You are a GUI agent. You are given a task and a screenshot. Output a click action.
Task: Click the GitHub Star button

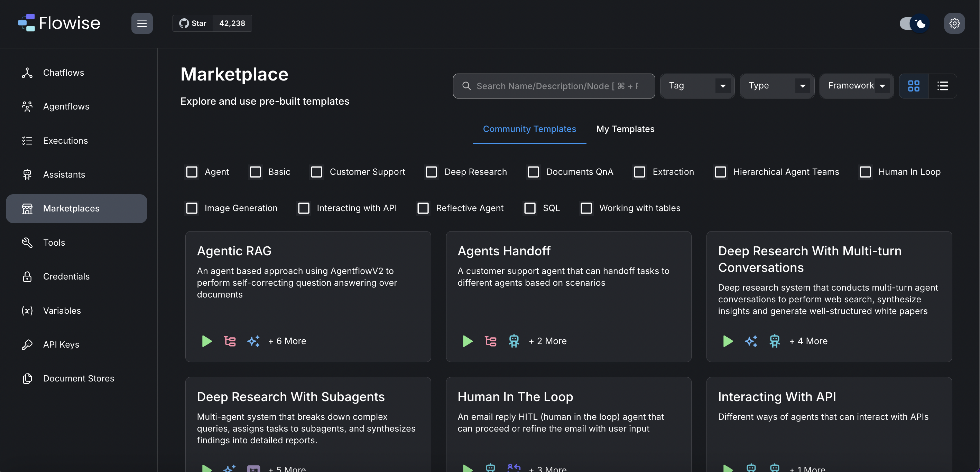point(193,23)
